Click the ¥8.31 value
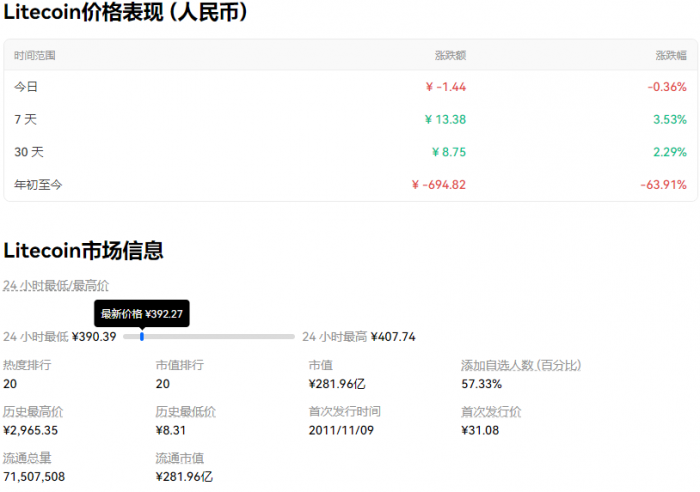Image resolution: width=700 pixels, height=492 pixels. pyautogui.click(x=171, y=430)
